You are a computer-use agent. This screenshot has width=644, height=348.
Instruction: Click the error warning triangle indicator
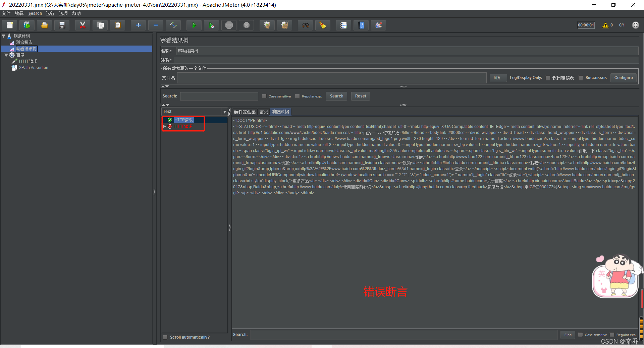pos(605,25)
